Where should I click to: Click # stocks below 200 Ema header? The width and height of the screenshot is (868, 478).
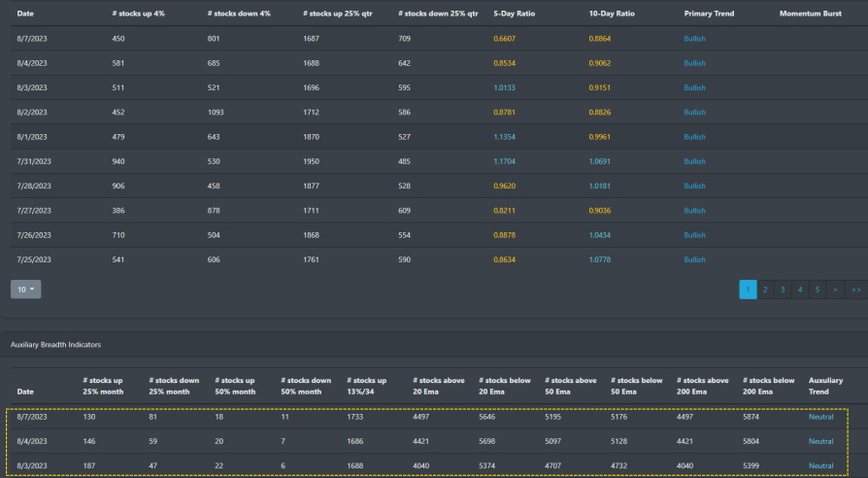[x=768, y=386]
